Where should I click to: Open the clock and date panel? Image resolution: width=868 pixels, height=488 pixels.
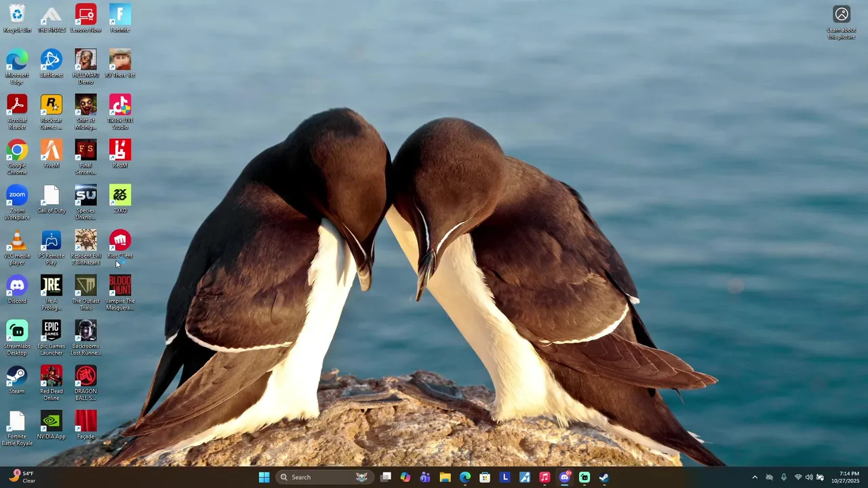pos(846,477)
